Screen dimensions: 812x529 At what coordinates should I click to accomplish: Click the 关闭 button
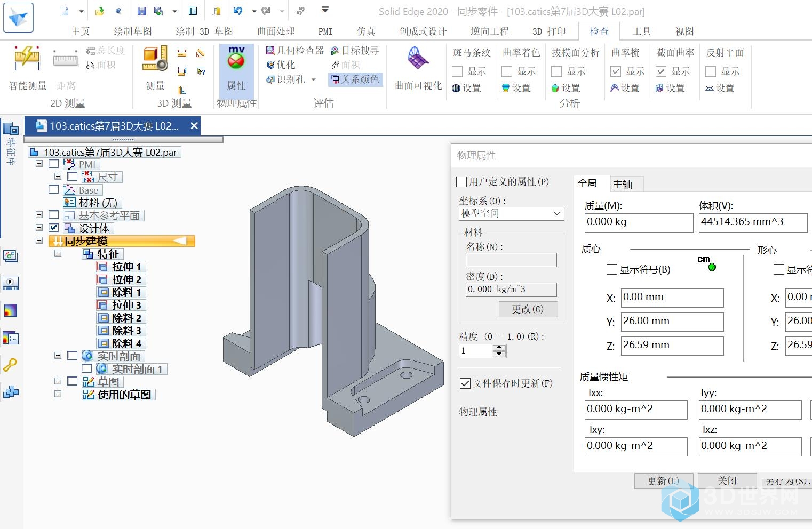coord(727,481)
